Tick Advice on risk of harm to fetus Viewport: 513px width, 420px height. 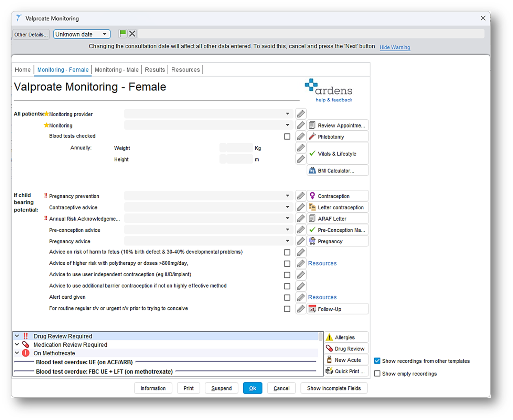[x=287, y=252]
